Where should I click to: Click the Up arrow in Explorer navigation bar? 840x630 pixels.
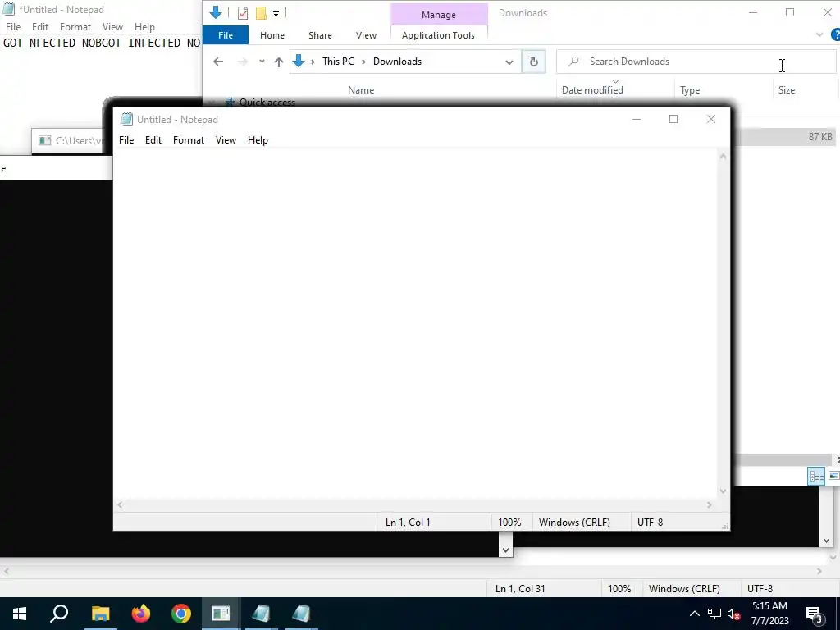[279, 62]
